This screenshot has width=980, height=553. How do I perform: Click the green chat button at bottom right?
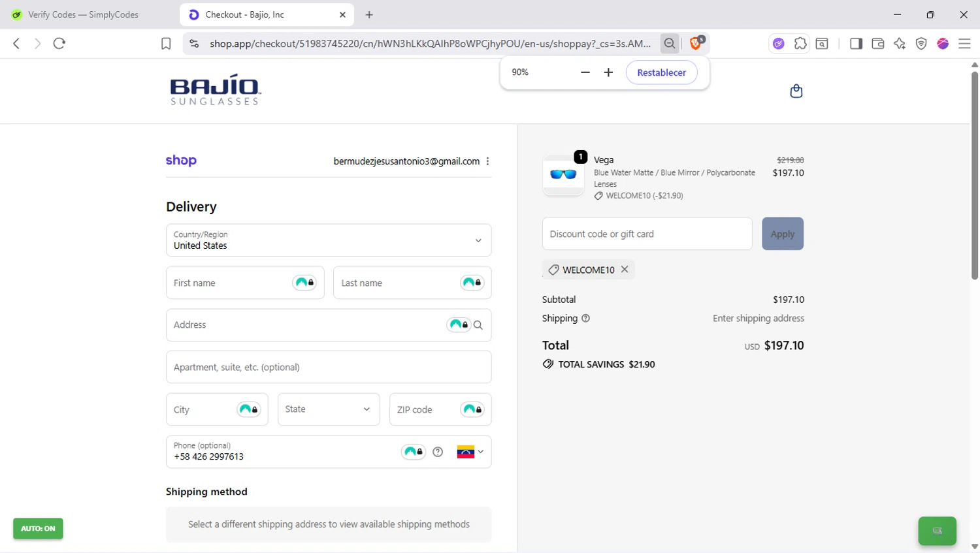pyautogui.click(x=937, y=531)
